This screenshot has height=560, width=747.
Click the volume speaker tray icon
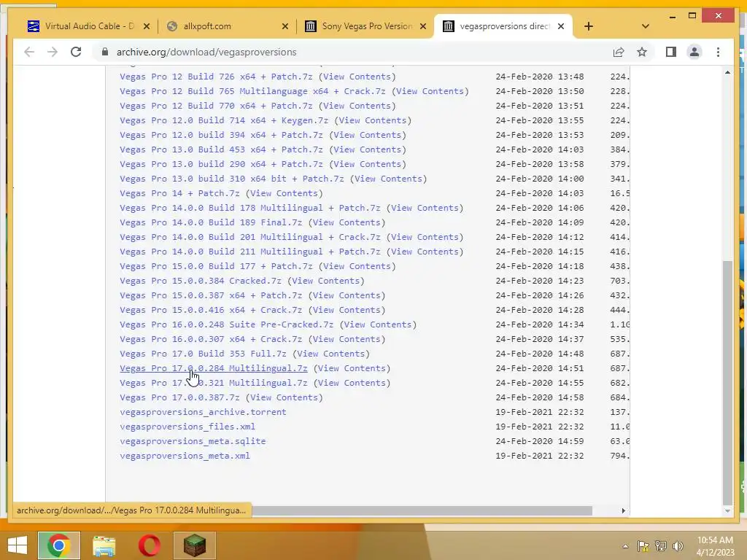678,546
